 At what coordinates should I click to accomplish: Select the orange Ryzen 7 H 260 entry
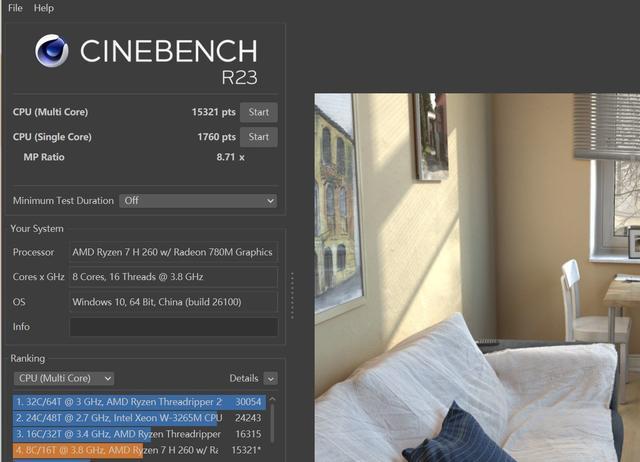click(x=139, y=450)
